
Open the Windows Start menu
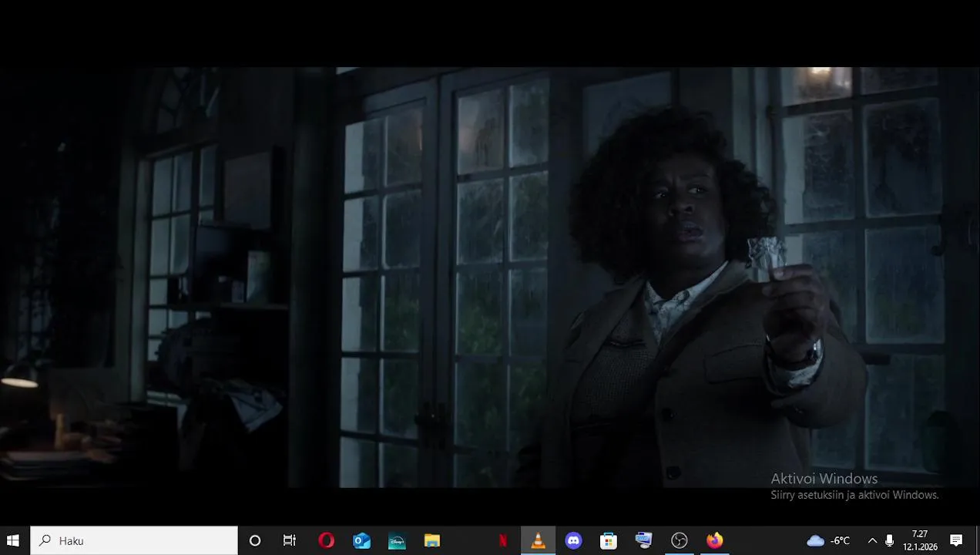12,540
